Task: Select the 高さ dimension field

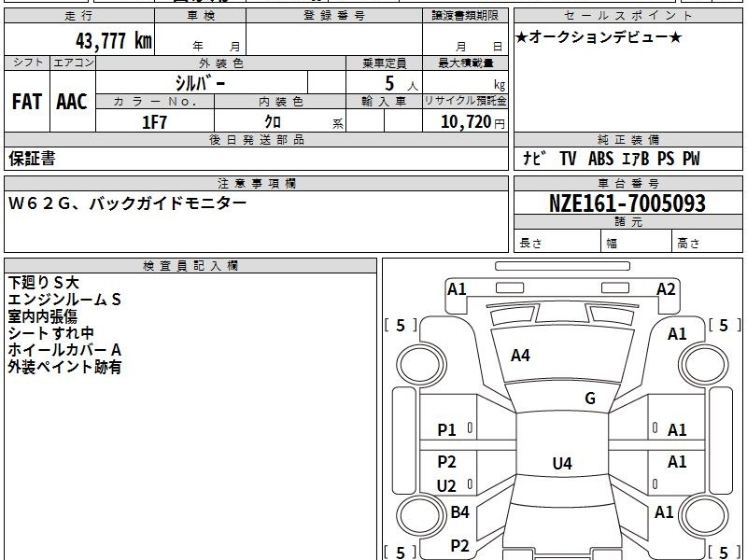Action: 708,242
